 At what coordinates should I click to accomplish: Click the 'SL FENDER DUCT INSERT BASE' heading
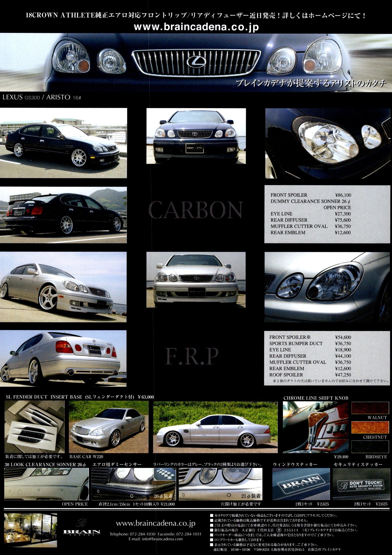(x=44, y=397)
